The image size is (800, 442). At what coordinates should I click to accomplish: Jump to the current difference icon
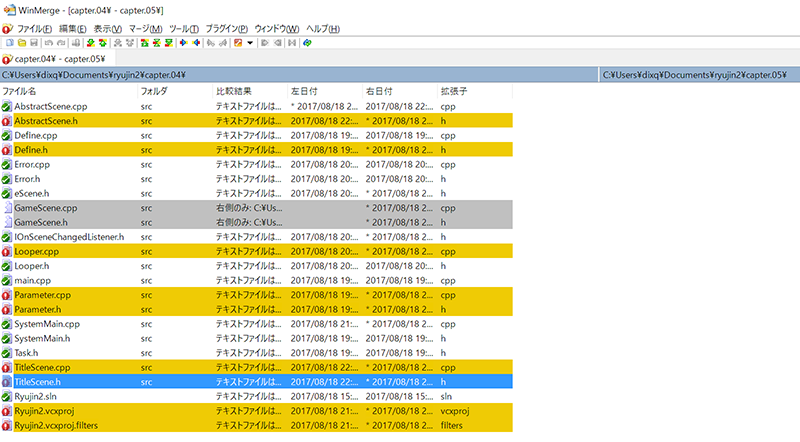tap(156, 43)
